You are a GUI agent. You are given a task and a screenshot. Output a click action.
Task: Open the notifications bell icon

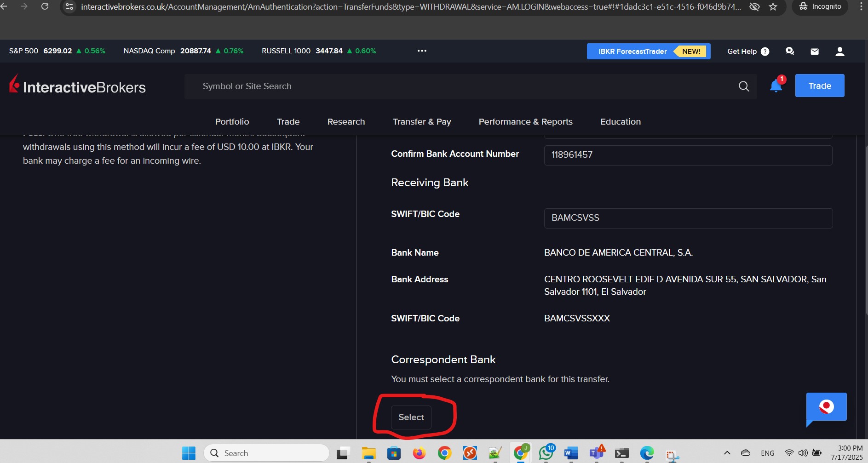click(x=776, y=86)
